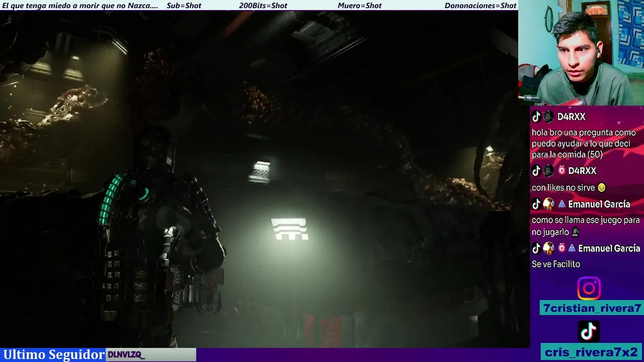
Task: Click username Emanuel García above 'como se llama'
Action: 599,204
